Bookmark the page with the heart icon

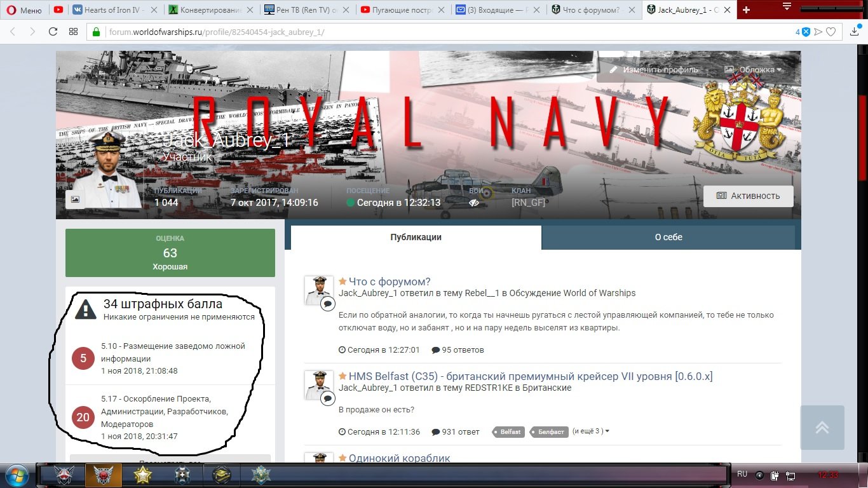[x=831, y=32]
